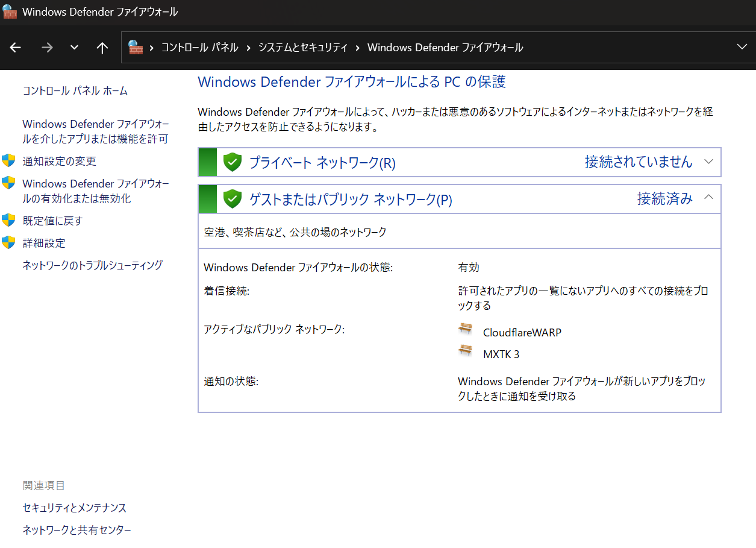Click the 着信接続: label

click(x=226, y=291)
